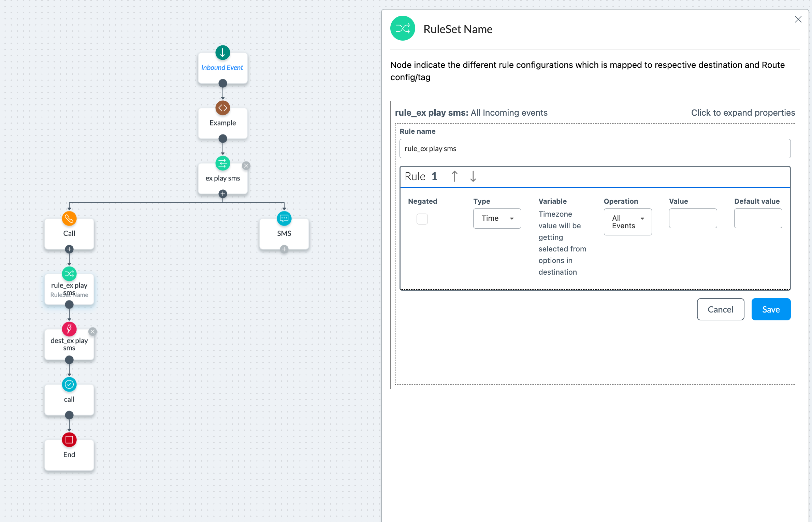The image size is (812, 522).
Task: Add a node below SMS with plus
Action: click(284, 249)
